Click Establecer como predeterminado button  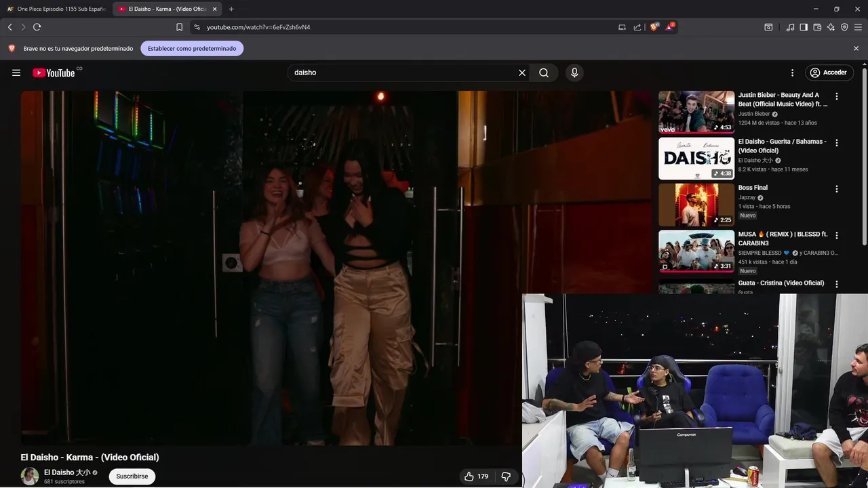[x=192, y=49]
